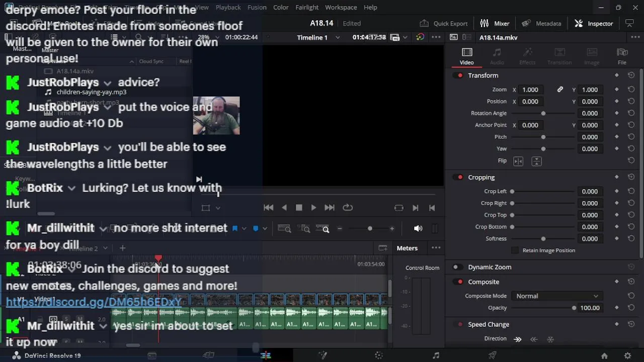This screenshot has width=644, height=362.
Task: Add keyframe for Transform section
Action: coord(616,75)
